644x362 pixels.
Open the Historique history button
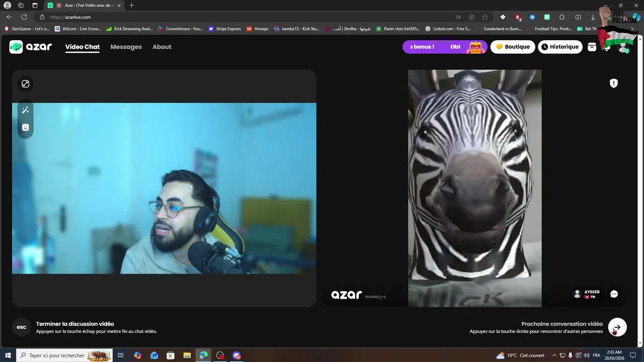(560, 47)
